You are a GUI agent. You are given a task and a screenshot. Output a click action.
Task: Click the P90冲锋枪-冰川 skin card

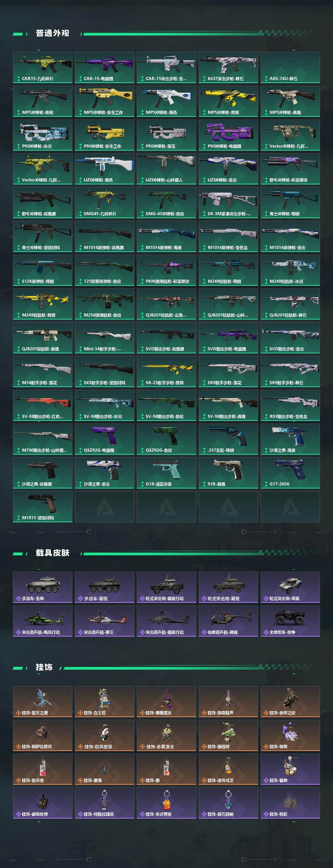42,135
